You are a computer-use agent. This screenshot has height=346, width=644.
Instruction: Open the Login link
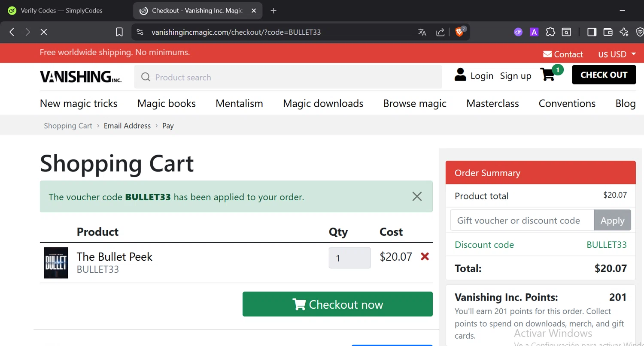click(482, 76)
